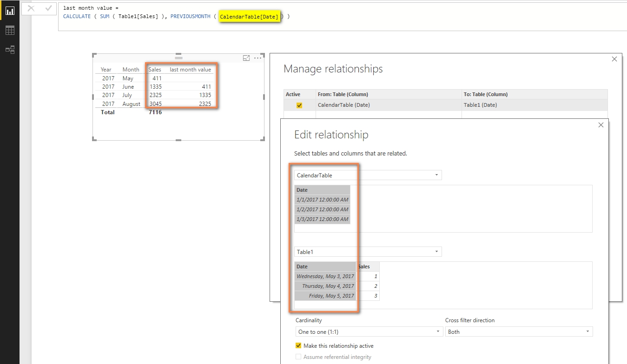Open the Relationships model view icon
The width and height of the screenshot is (627, 364).
click(x=10, y=50)
